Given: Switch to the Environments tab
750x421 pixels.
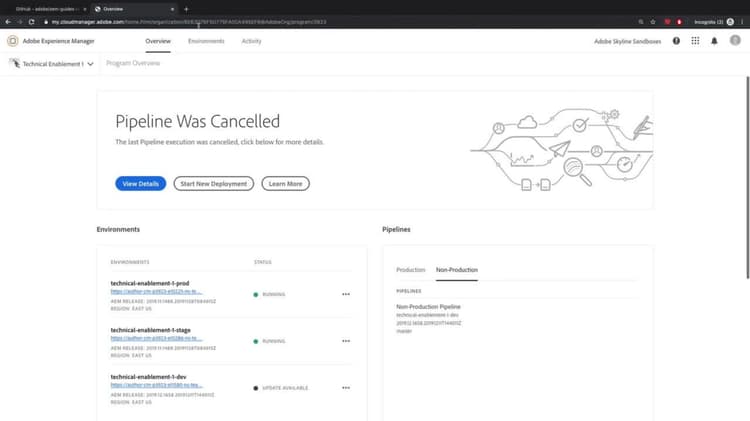Looking at the screenshot, I should 206,41.
